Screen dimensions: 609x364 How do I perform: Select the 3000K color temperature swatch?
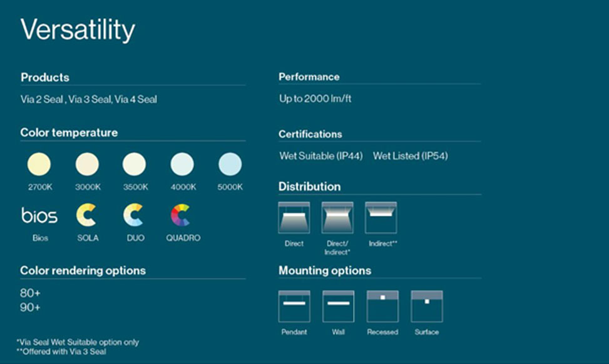coord(87,164)
